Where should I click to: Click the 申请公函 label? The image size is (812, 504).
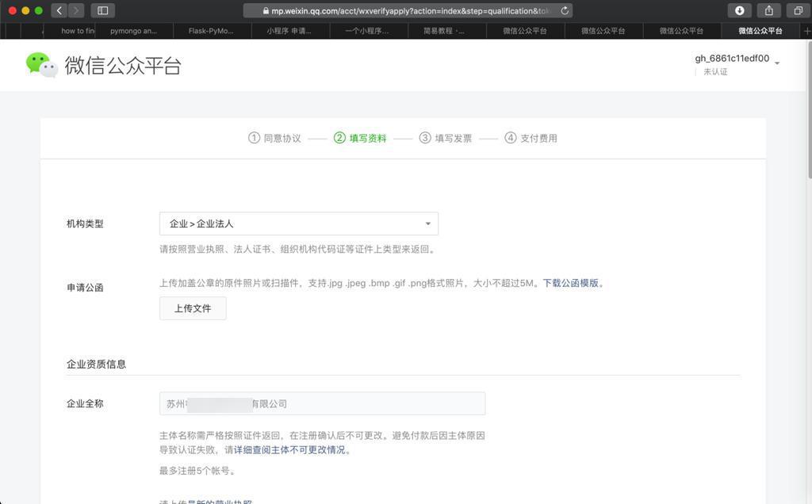[85, 288]
